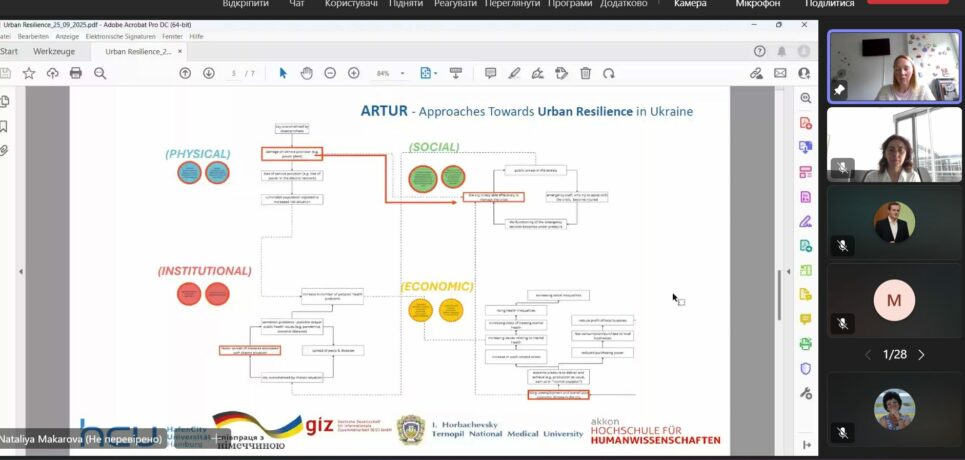The width and height of the screenshot is (965, 460).
Task: Delete using the trash bin icon
Action: click(586, 73)
